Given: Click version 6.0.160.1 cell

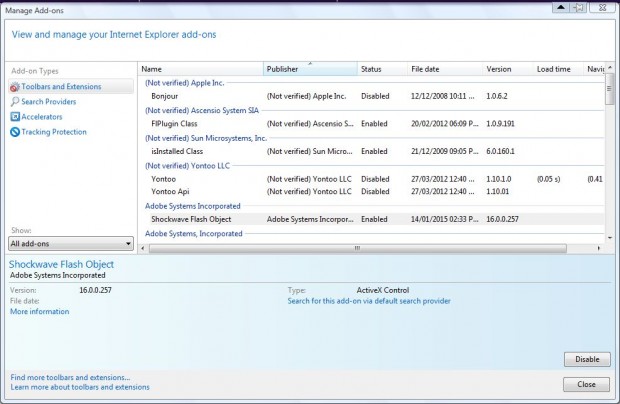Looking at the screenshot, I should pyautogui.click(x=500, y=151).
